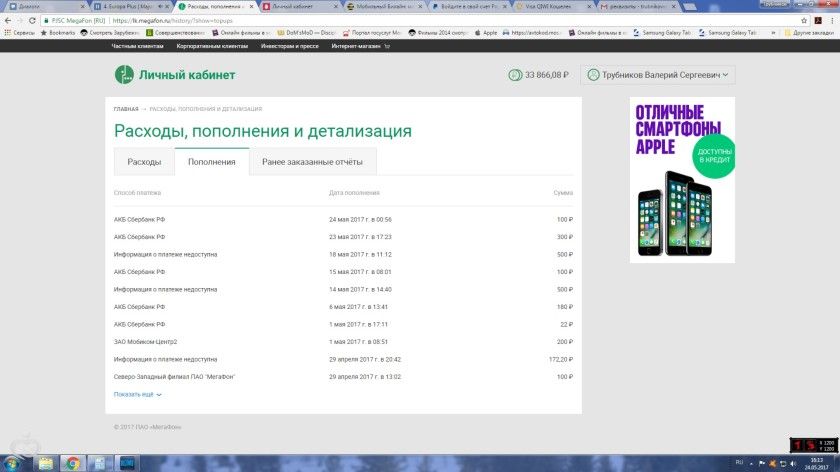Reload the page with the refresh icon
This screenshot has height=472, width=840.
(33, 19)
